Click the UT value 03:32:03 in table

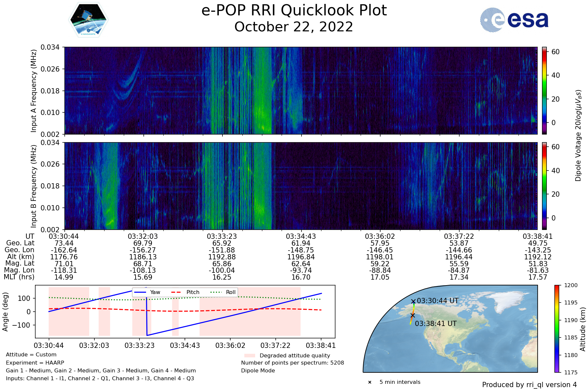tap(143, 236)
